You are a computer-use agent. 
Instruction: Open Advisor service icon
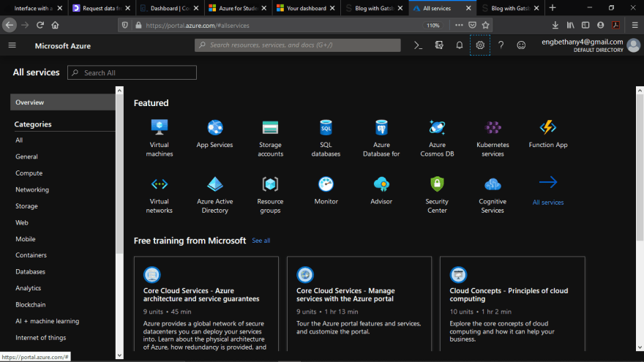[381, 184]
